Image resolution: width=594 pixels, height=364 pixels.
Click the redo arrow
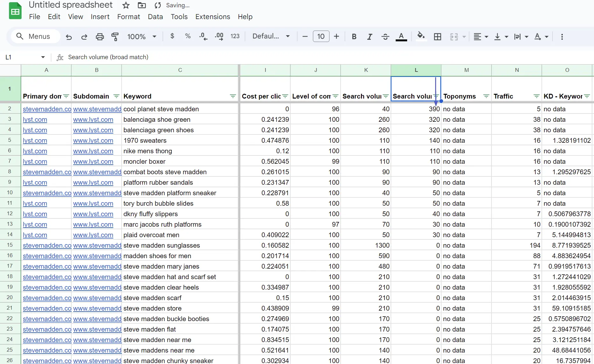tap(84, 37)
